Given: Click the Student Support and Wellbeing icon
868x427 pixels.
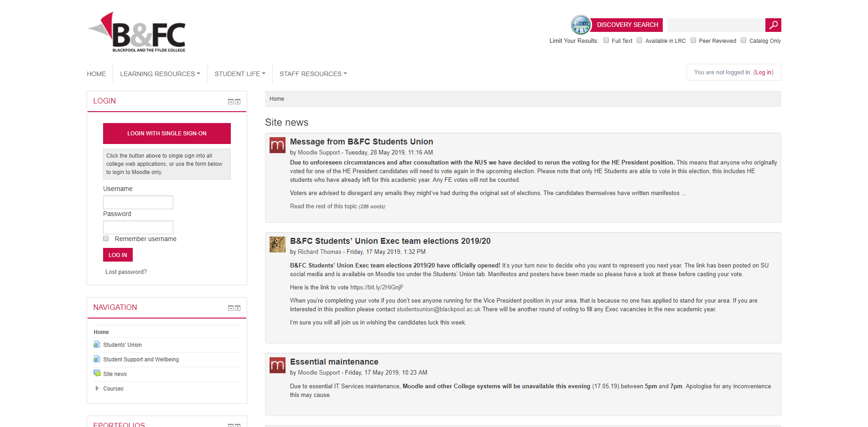Looking at the screenshot, I should tap(97, 359).
